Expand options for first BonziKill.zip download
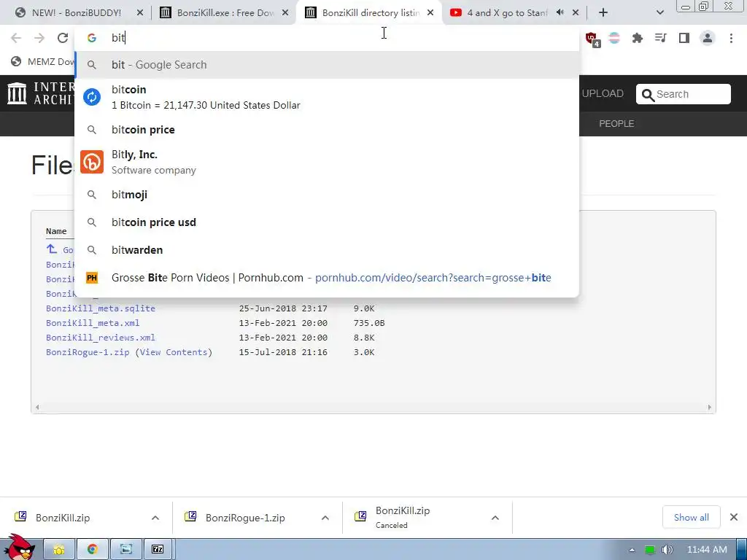This screenshot has width=747, height=560. click(x=155, y=518)
